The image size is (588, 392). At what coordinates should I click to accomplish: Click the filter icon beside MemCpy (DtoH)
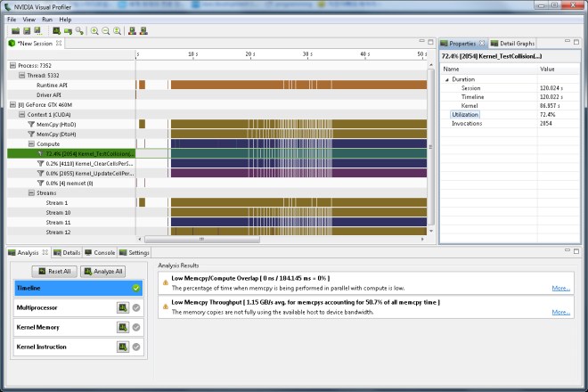(31, 134)
